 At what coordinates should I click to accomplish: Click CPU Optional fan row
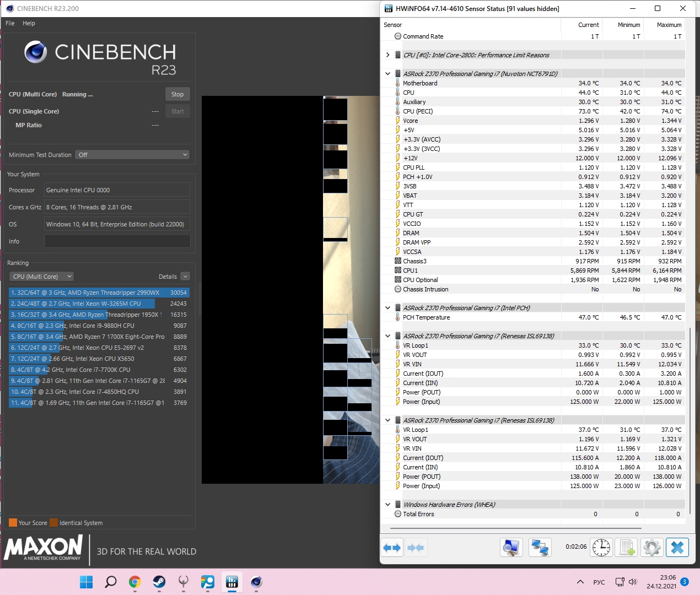pos(533,280)
